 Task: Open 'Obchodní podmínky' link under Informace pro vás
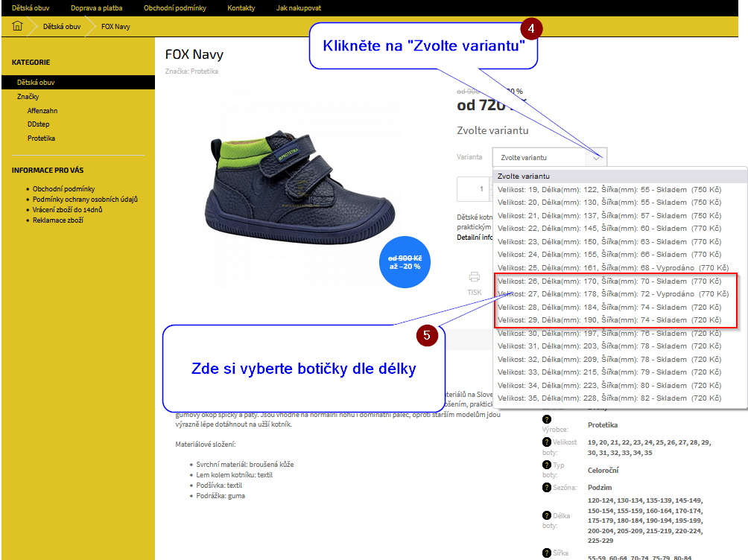[x=63, y=189]
